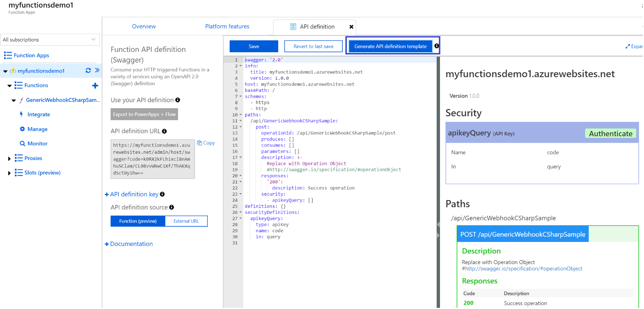Click the double-chevron icon beside myfunctionsdemo1

click(97, 70)
